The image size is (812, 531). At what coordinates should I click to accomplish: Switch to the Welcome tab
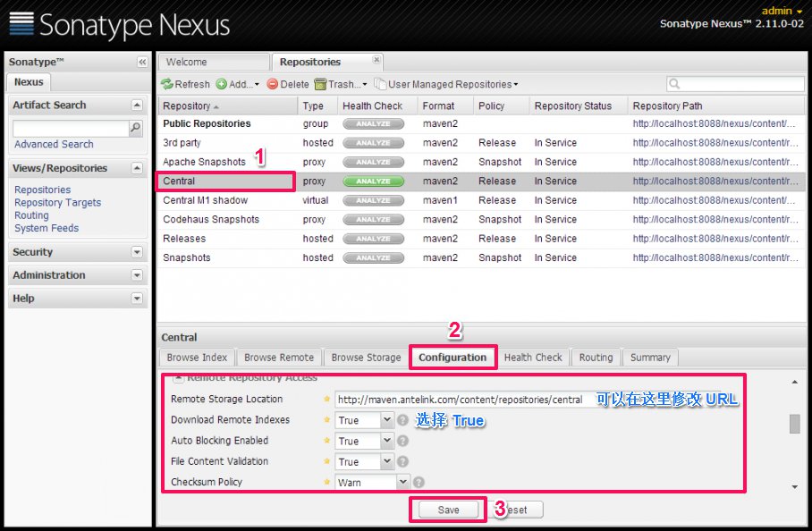[x=214, y=62]
